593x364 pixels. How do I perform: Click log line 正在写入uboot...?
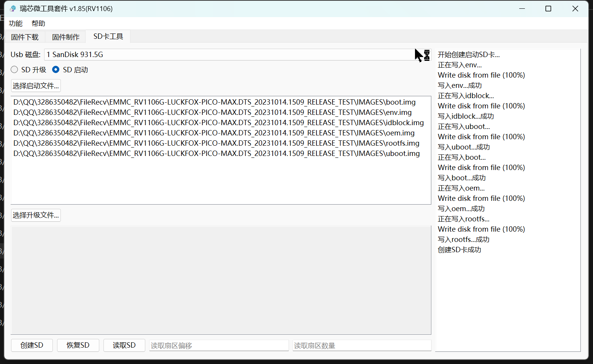[x=464, y=127]
